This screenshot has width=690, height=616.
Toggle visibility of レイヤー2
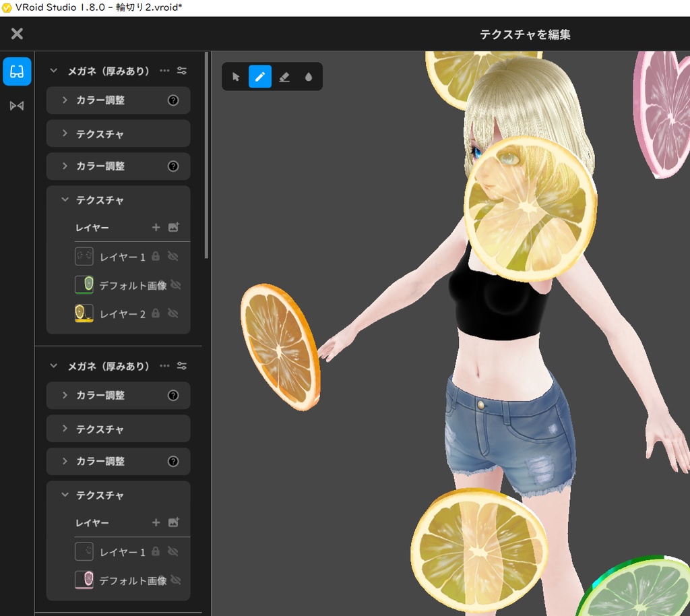coord(173,313)
